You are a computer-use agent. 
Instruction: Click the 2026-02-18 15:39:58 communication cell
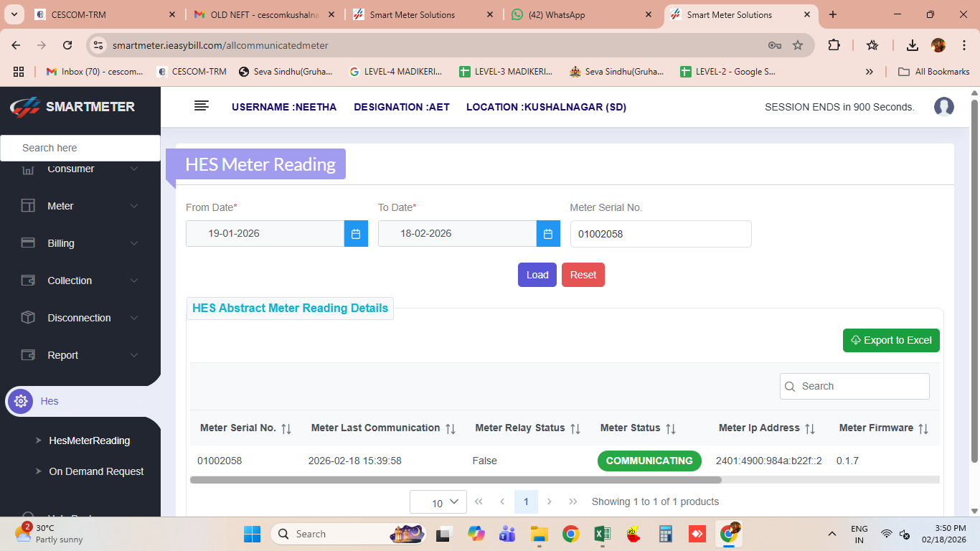click(x=355, y=461)
